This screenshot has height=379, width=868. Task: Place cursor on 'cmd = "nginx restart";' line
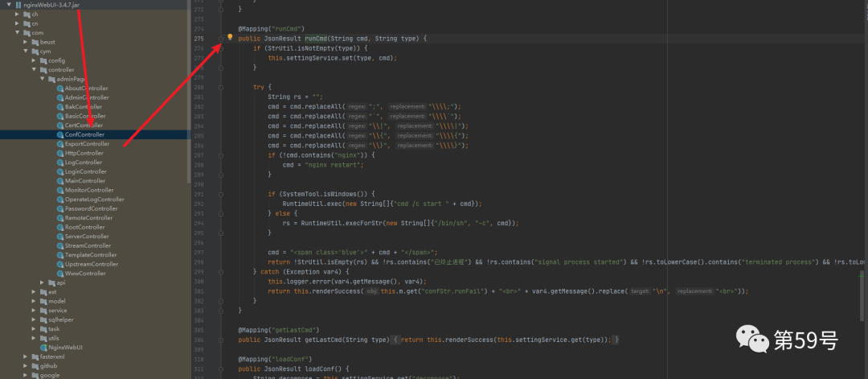pyautogui.click(x=323, y=165)
